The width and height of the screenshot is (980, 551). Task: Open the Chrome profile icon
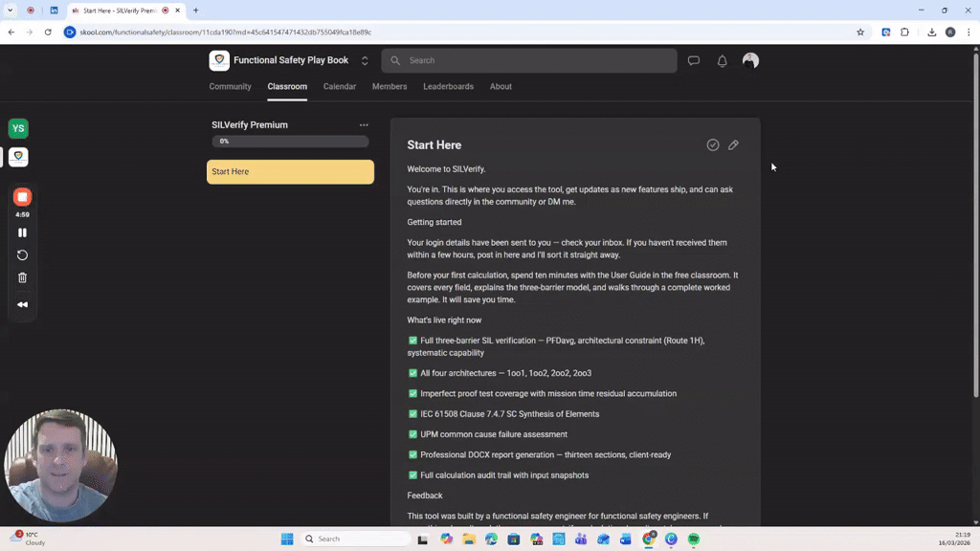(950, 32)
